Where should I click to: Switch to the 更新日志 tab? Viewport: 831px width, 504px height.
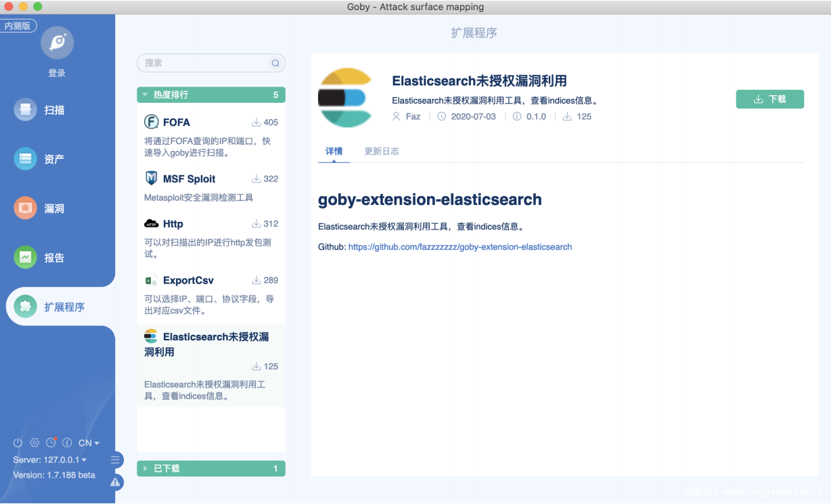(382, 152)
